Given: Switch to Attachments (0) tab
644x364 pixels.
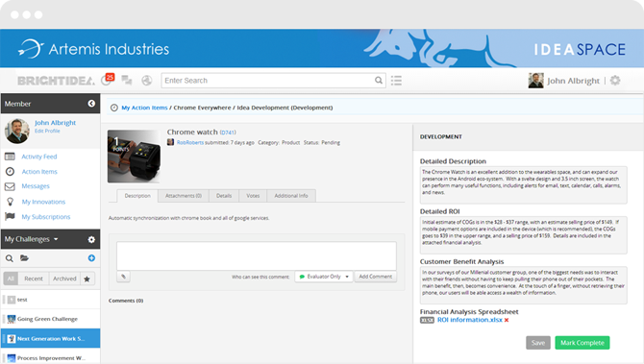Looking at the screenshot, I should coord(184,196).
